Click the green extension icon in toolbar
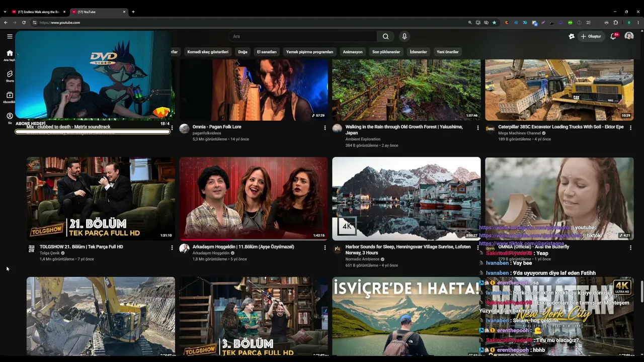 pos(570,23)
